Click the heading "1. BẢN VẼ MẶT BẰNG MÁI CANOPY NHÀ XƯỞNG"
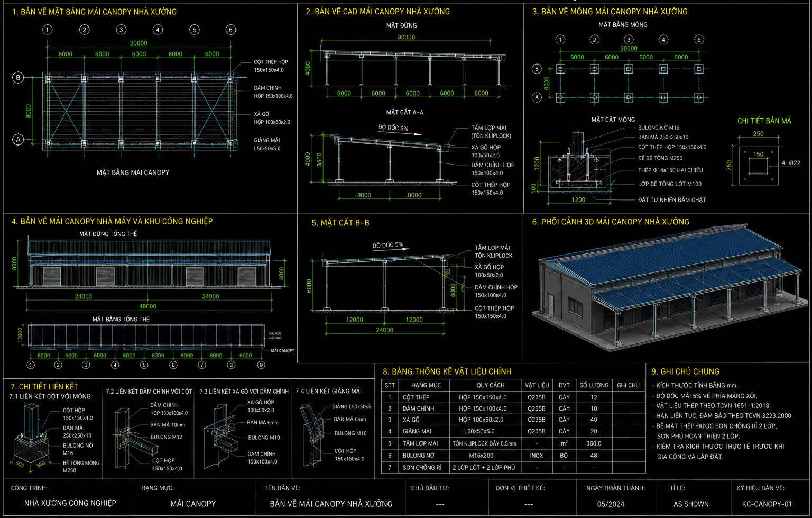The width and height of the screenshot is (812, 518). pyautogui.click(x=95, y=12)
